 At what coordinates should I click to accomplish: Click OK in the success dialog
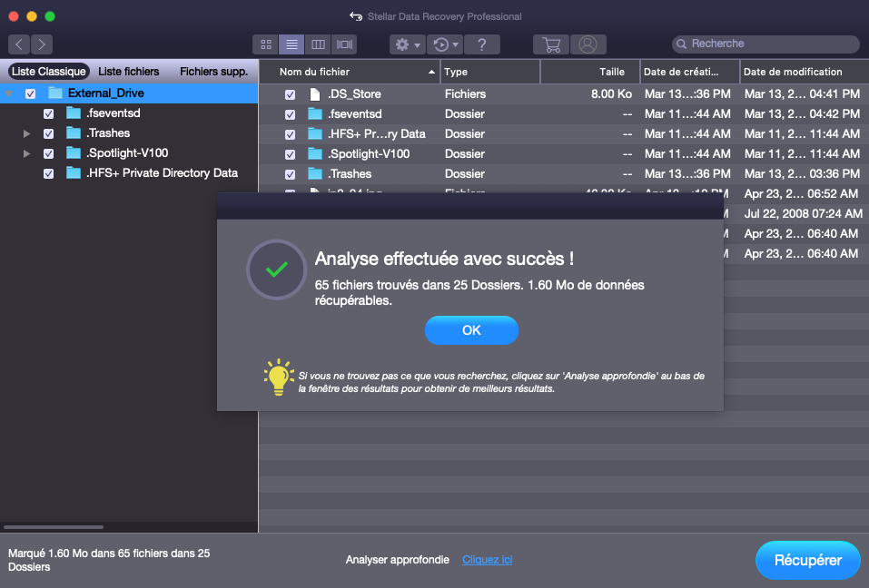point(471,330)
